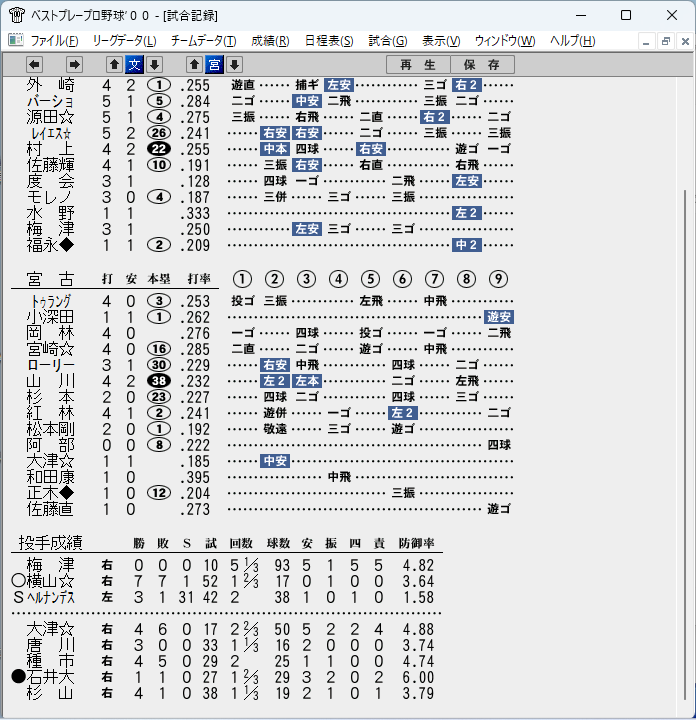Click player name 佐藤輝

coord(51,165)
